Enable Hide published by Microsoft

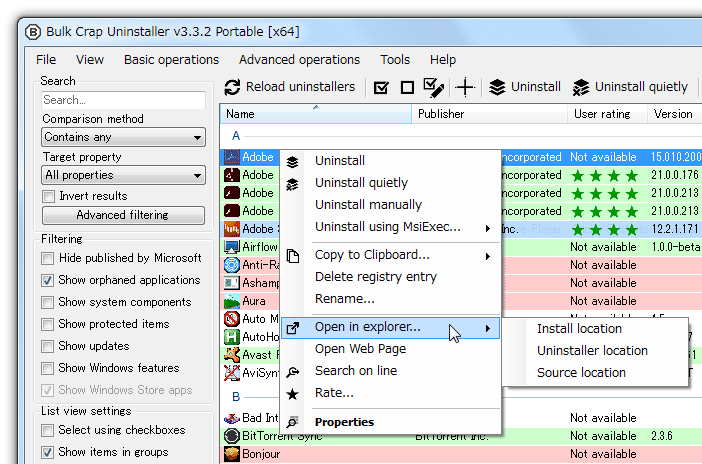[x=47, y=258]
